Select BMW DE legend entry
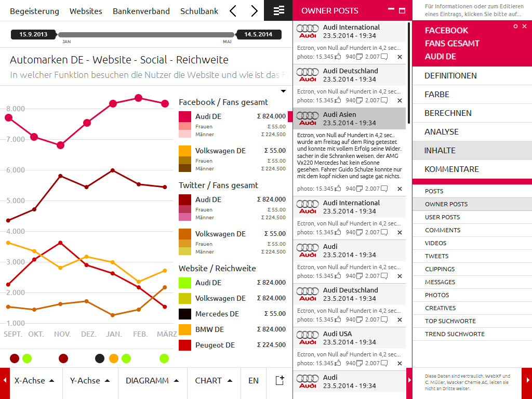This screenshot has height=399, width=532. coord(232,329)
